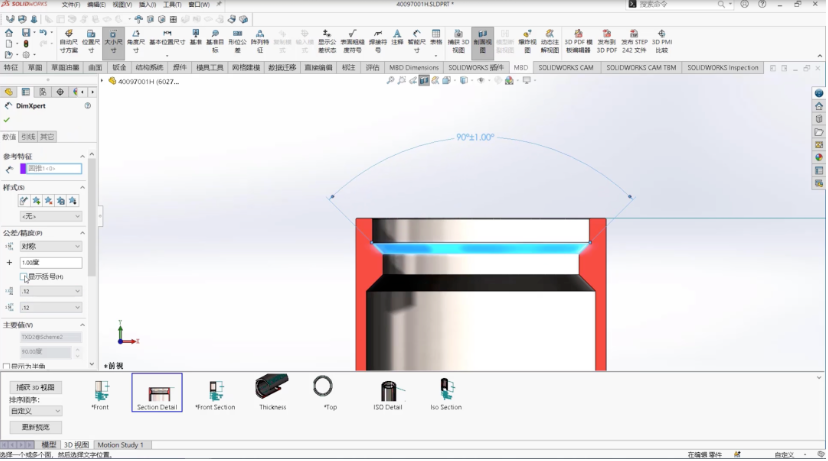The image size is (828, 461).
Task: Open the Geometric Tolerance (形位公差) tool
Action: (237, 41)
